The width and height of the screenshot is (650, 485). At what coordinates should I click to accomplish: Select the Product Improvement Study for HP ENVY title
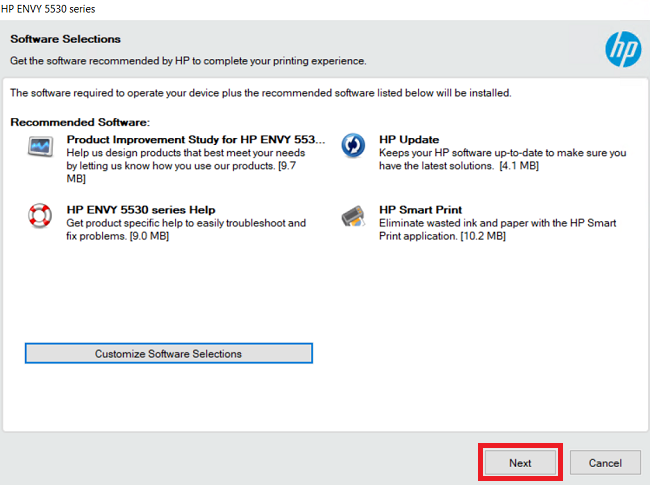pos(196,139)
